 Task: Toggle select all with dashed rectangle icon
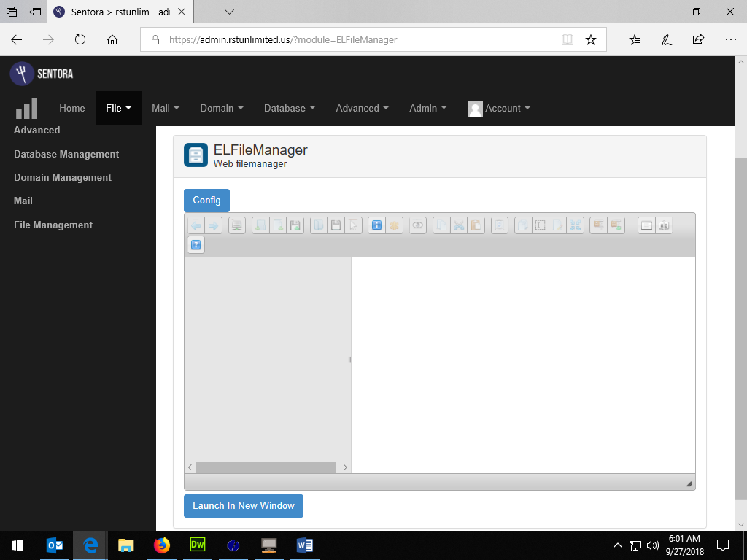coord(541,225)
